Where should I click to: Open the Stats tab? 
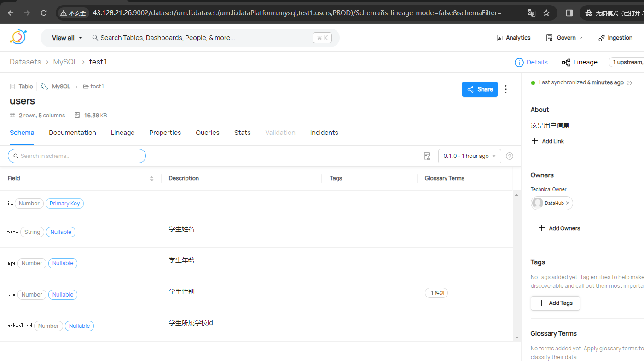(x=242, y=133)
